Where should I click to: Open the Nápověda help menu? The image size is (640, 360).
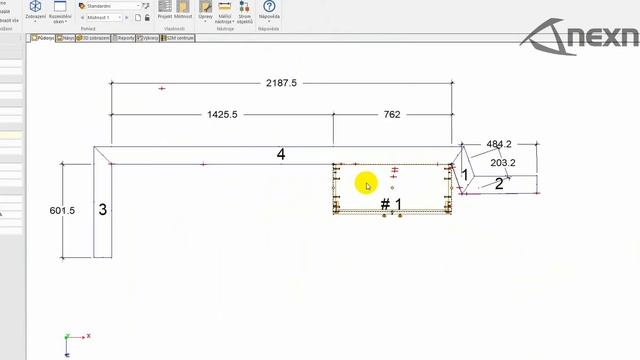tap(269, 11)
